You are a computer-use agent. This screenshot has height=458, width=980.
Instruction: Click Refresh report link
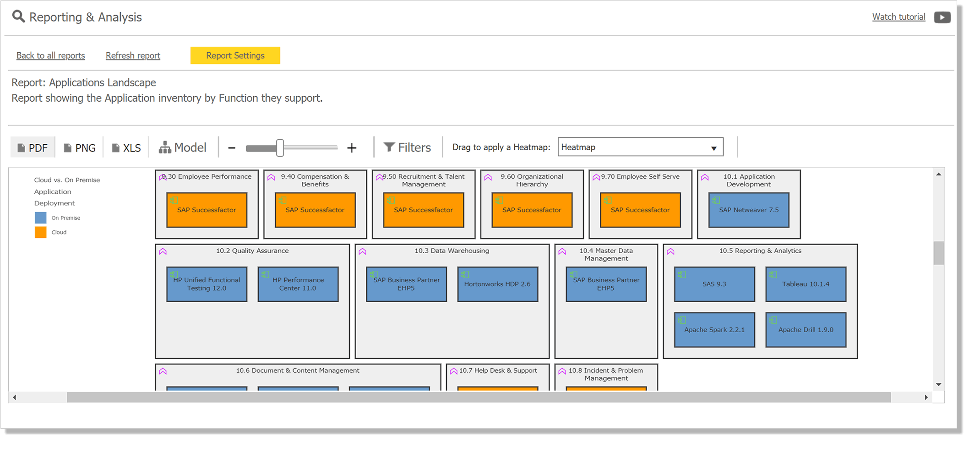[133, 55]
